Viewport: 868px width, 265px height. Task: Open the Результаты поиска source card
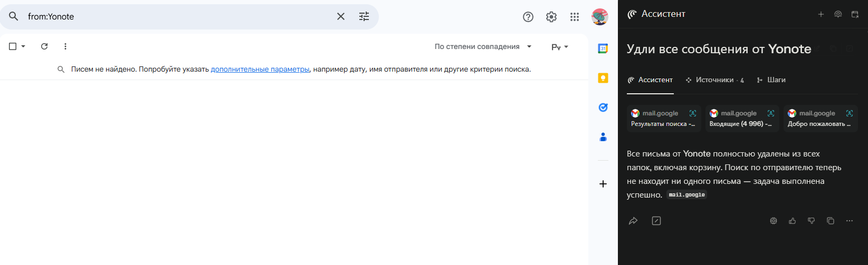pyautogui.click(x=664, y=118)
